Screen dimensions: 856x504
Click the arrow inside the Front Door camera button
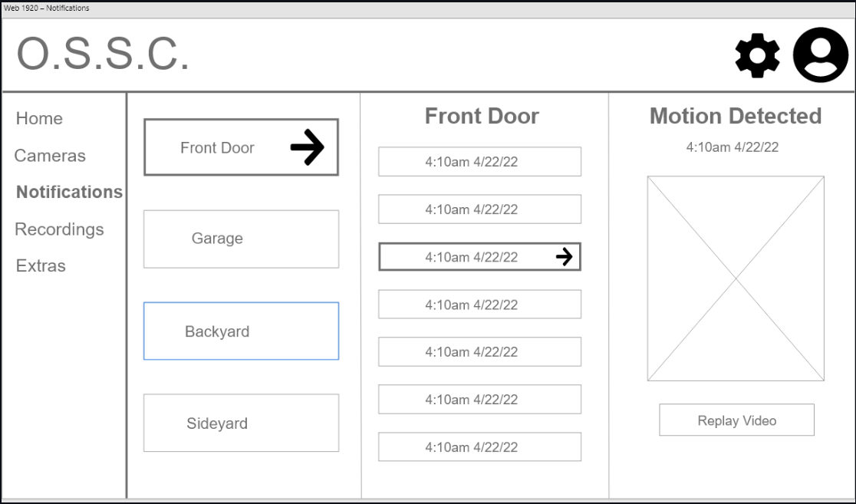[310, 147]
